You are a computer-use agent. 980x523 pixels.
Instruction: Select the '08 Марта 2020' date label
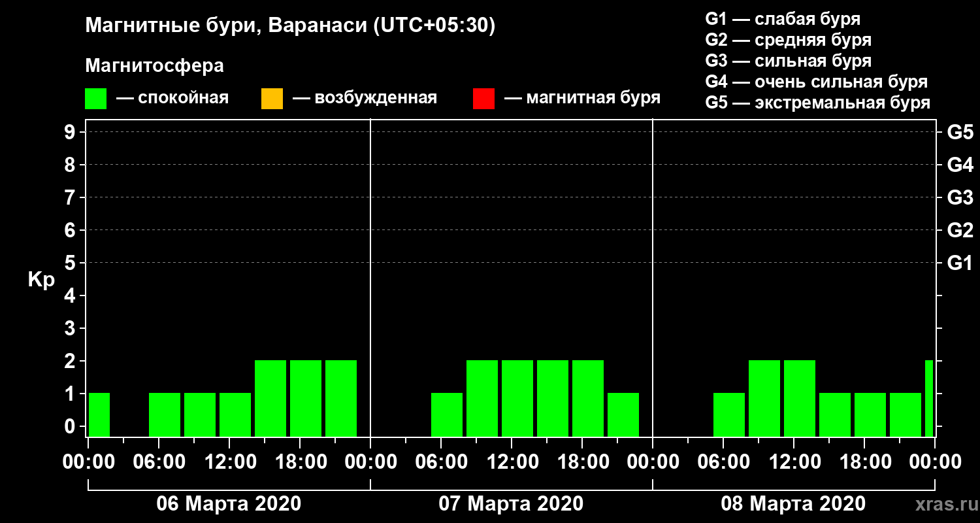pos(793,504)
